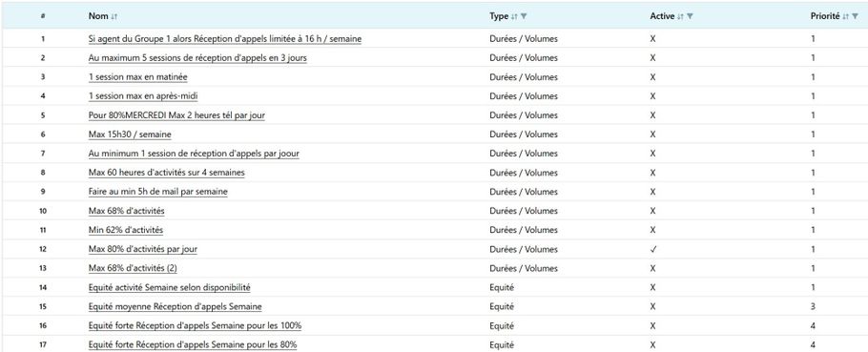Viewport: 868px width, 352px height.
Task: Open Pour 80%MERCREDI Max 2 heures rule
Action: [176, 115]
